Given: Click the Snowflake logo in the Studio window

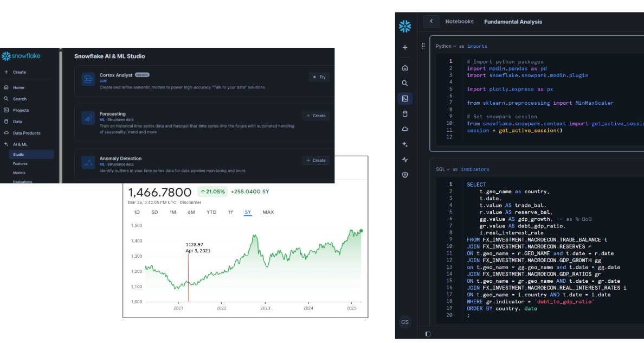Looking at the screenshot, I should [x=21, y=56].
